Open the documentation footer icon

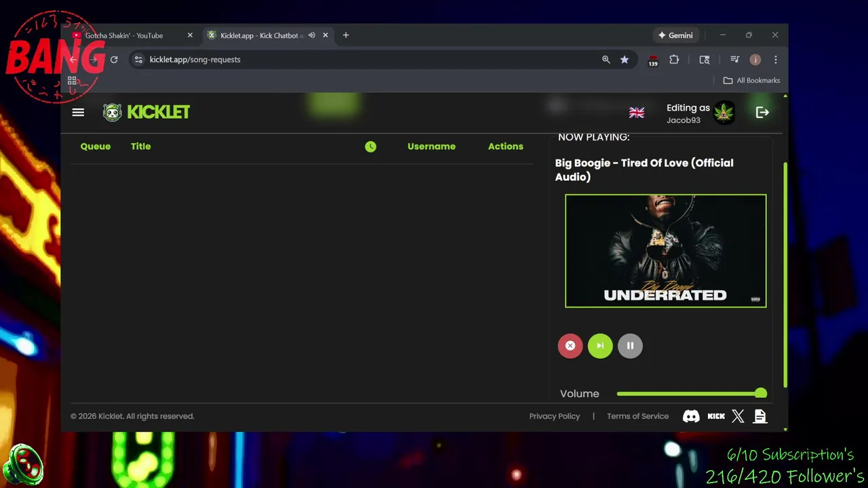[760, 416]
